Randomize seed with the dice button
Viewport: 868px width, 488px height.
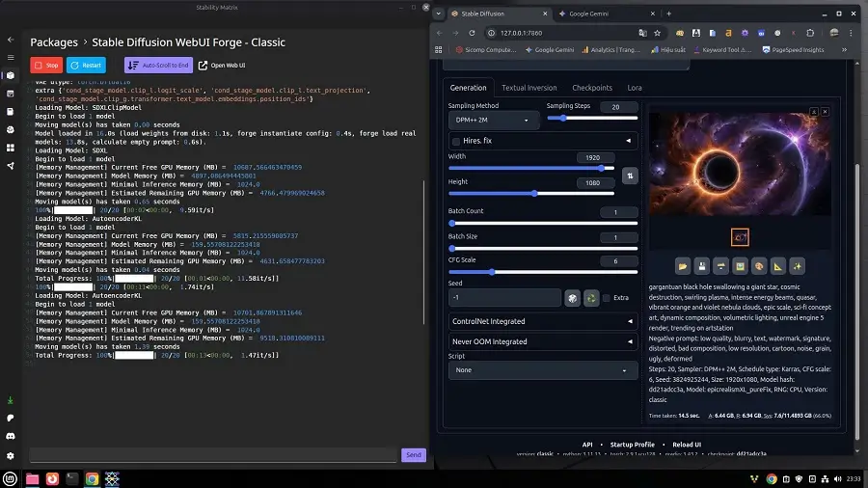572,298
